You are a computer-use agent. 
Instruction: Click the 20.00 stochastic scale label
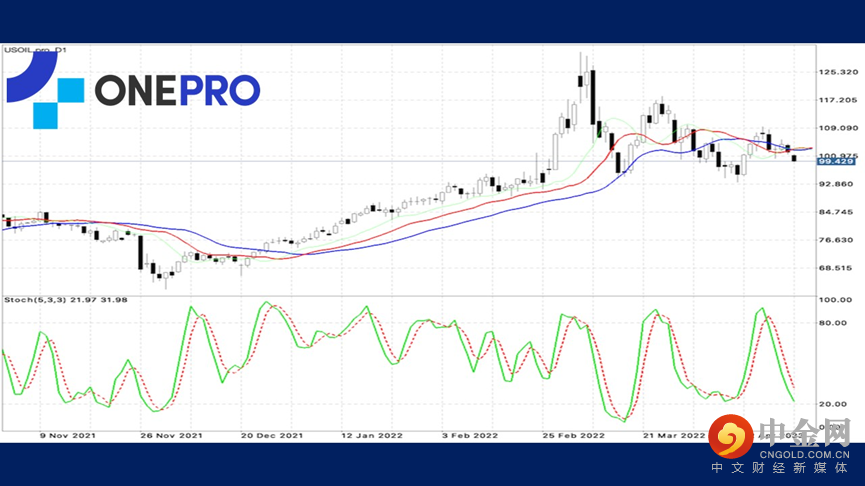(x=833, y=404)
